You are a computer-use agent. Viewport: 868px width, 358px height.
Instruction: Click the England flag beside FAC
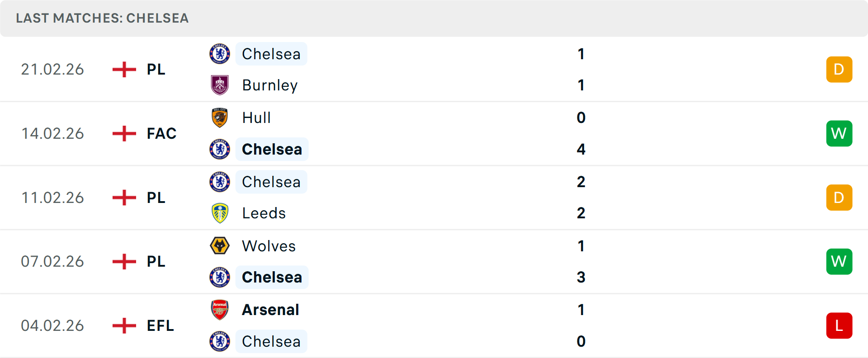click(x=124, y=133)
